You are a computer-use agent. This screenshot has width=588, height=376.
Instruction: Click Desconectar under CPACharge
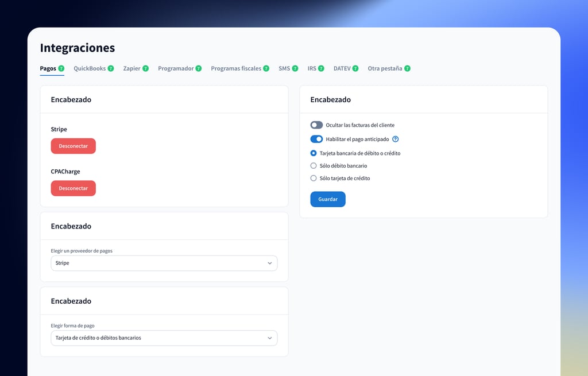coord(73,188)
